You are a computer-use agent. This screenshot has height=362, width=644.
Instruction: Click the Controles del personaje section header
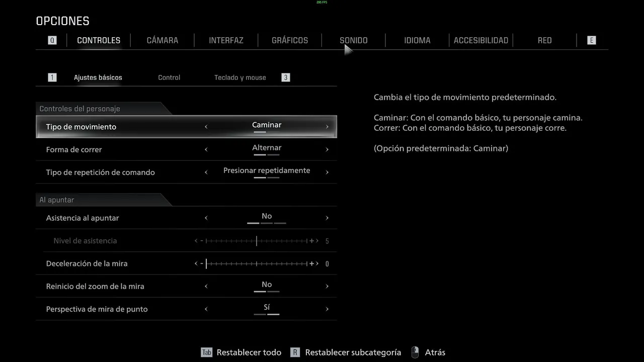coord(79,109)
